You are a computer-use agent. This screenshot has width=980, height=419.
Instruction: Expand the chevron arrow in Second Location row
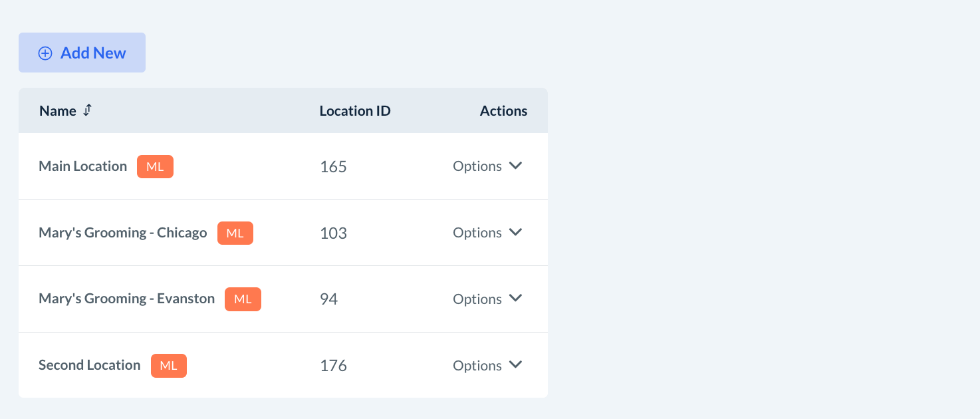(x=515, y=365)
